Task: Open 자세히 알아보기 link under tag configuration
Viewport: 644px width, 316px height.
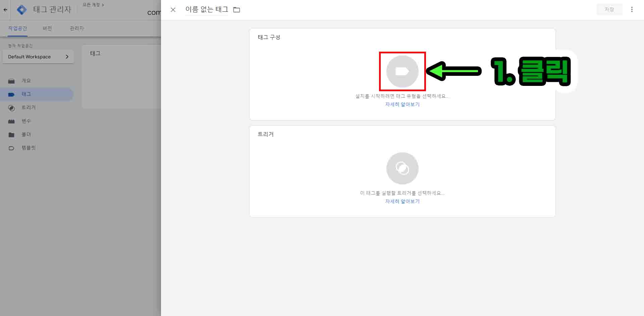Action: coord(402,104)
